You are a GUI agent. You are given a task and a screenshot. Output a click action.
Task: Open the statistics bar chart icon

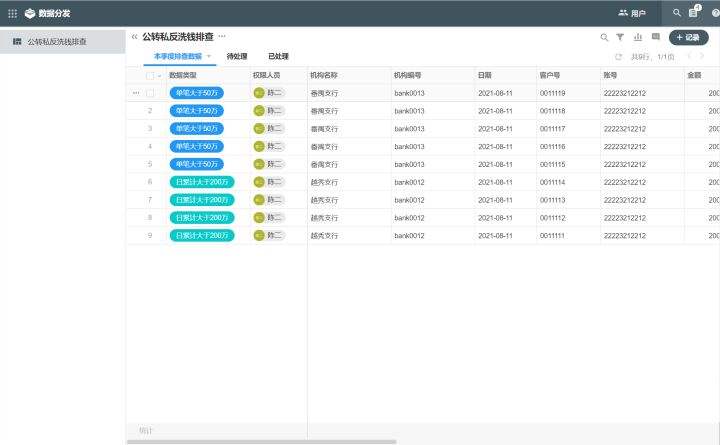638,37
